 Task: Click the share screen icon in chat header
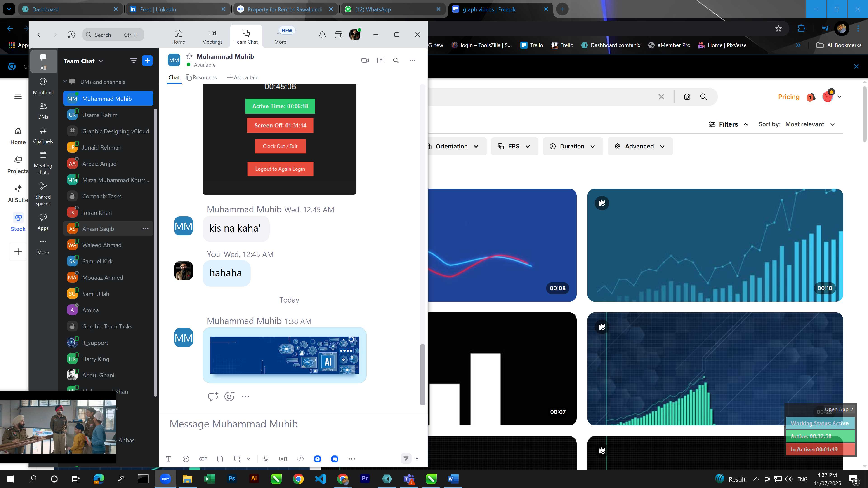(381, 60)
